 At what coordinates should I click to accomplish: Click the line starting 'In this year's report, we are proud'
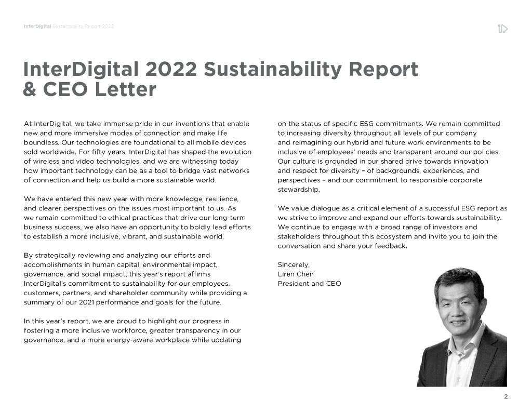pos(127,321)
